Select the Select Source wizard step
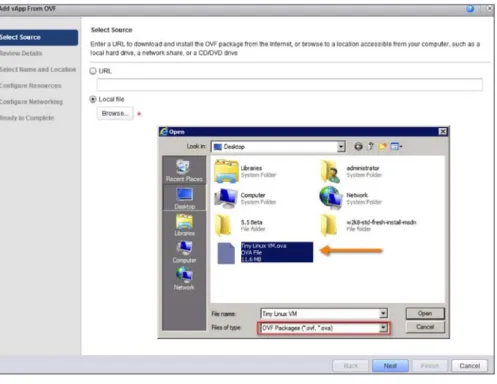The width and height of the screenshot is (497, 384). (x=38, y=37)
